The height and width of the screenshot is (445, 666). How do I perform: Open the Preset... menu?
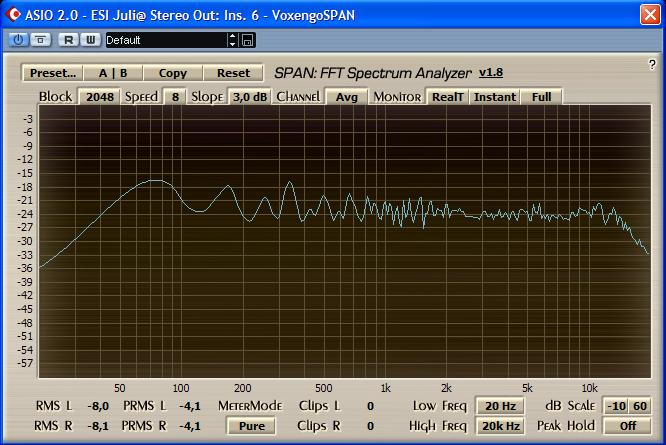click(x=53, y=73)
